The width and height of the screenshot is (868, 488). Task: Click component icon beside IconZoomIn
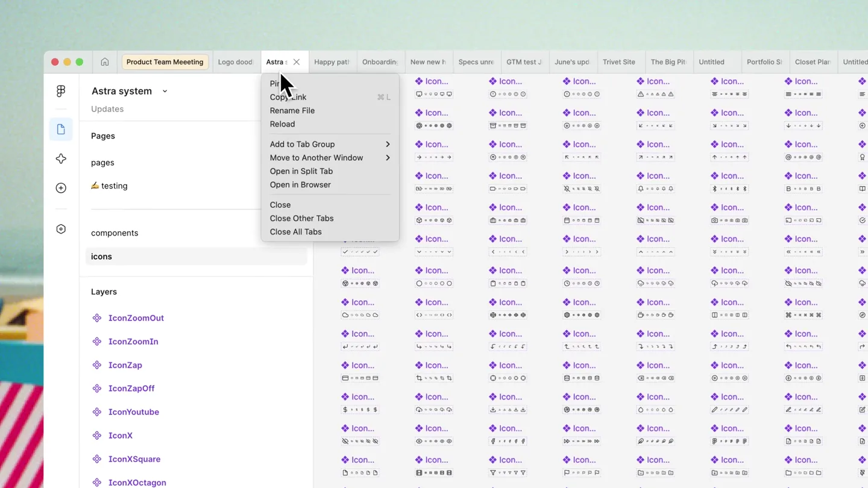click(x=97, y=342)
